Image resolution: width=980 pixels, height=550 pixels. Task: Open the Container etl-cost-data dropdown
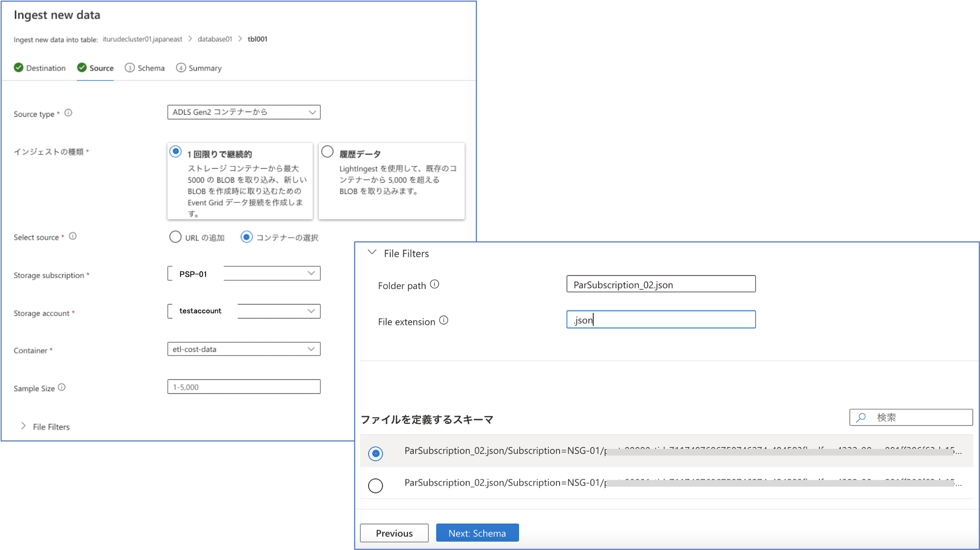point(243,349)
